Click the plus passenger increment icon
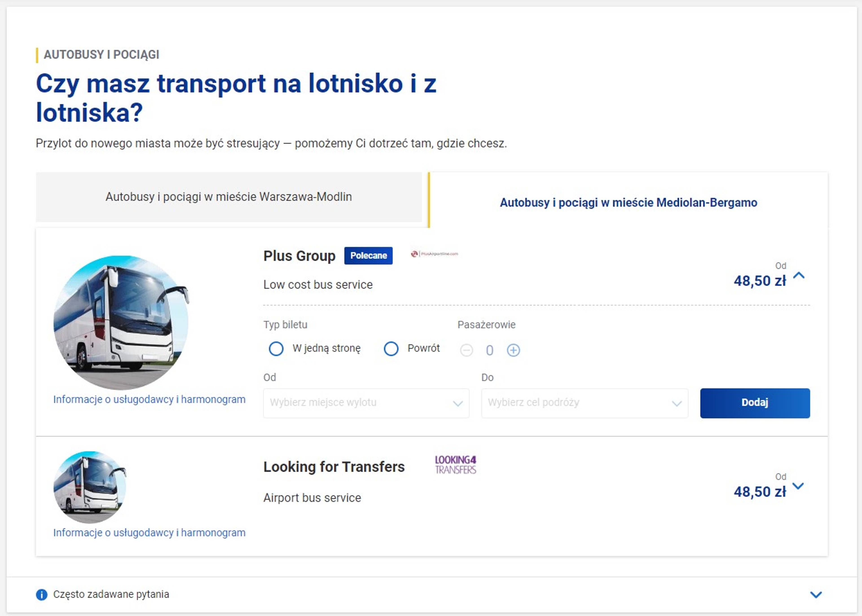Screen dimensions: 862x616 tap(513, 350)
